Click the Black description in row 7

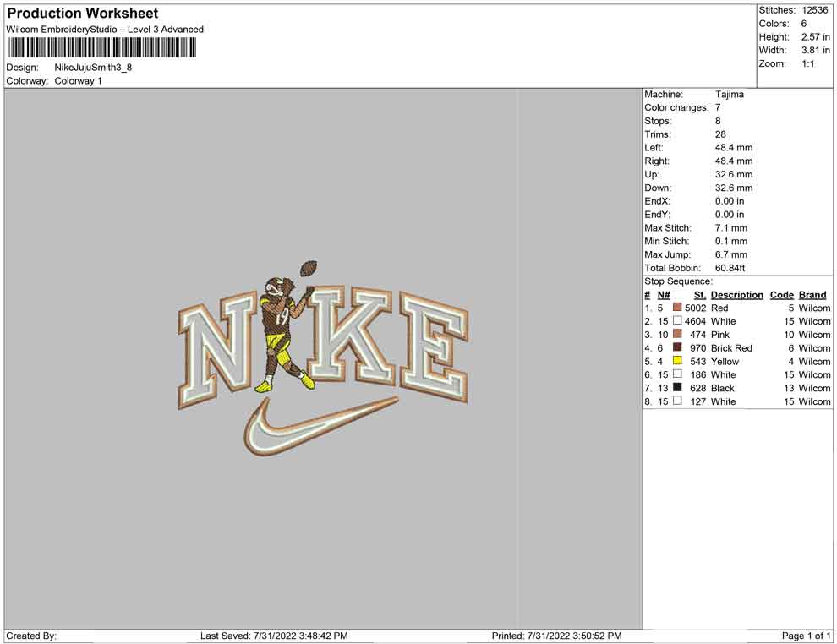coord(723,387)
